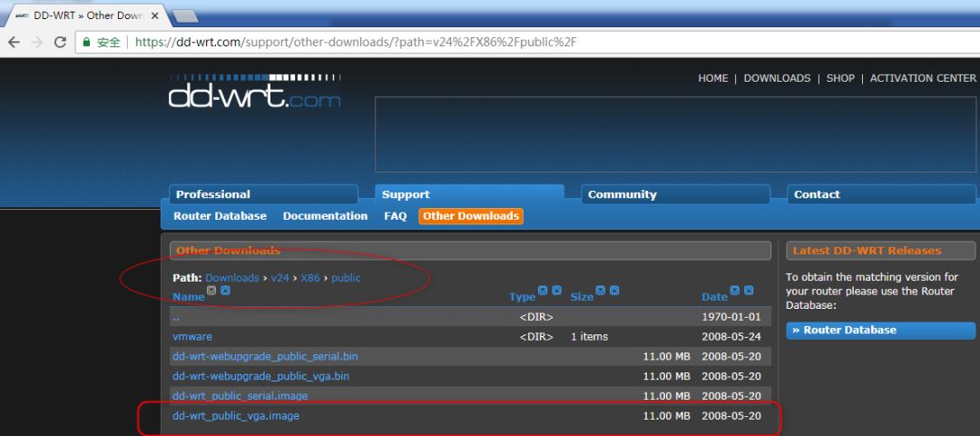The height and width of the screenshot is (436, 980).
Task: Open Documentation submenu item
Action: coord(325,216)
